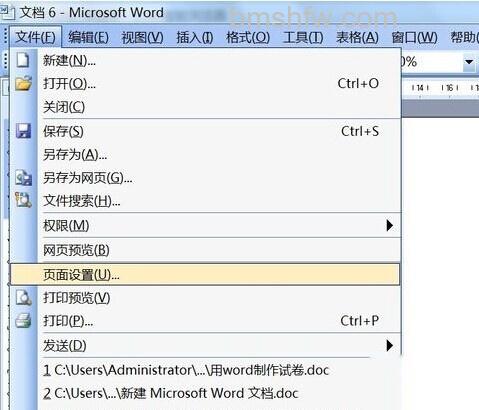The image size is (479, 410).
Task: Click the floppy disk icon beside 保存(S)
Action: 23,131
